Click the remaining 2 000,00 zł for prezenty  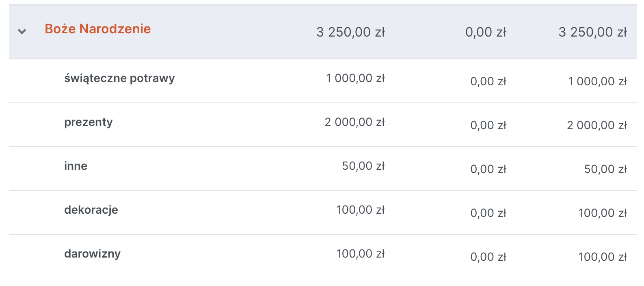597,125
